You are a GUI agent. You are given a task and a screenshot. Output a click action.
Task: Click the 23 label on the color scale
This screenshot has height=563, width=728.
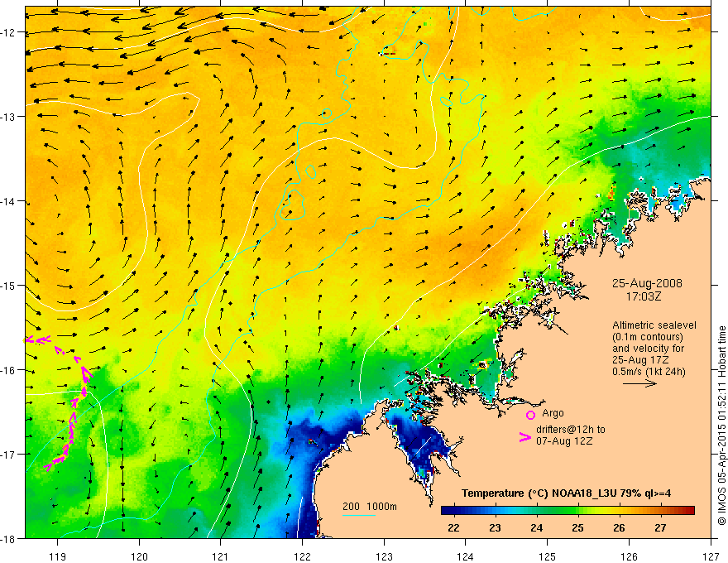pyautogui.click(x=495, y=527)
